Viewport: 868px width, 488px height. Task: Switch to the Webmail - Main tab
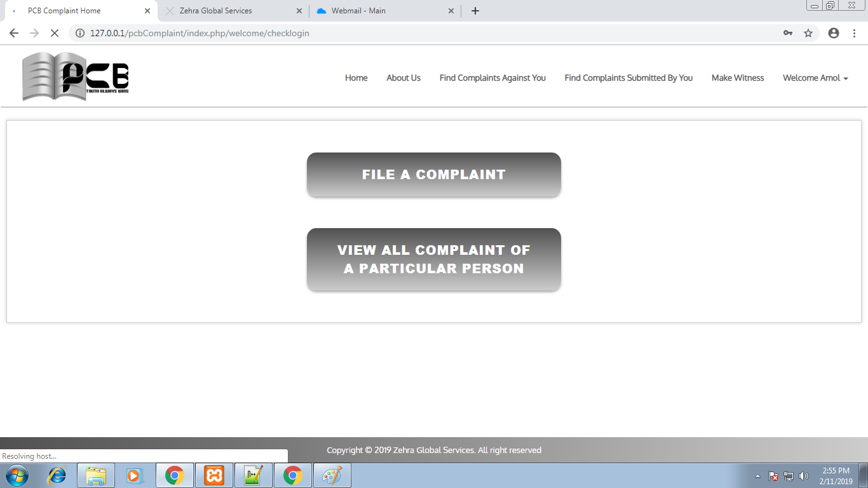click(358, 11)
